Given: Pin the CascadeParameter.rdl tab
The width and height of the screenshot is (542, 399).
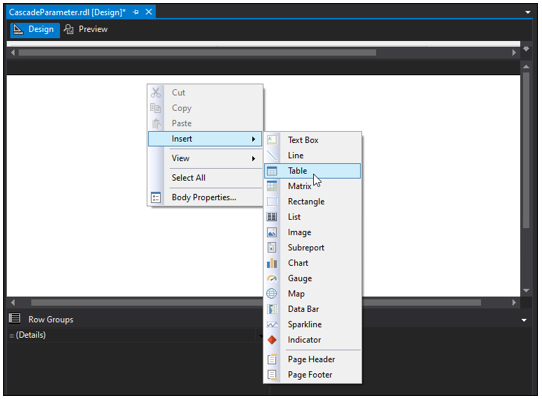Looking at the screenshot, I should 136,12.
